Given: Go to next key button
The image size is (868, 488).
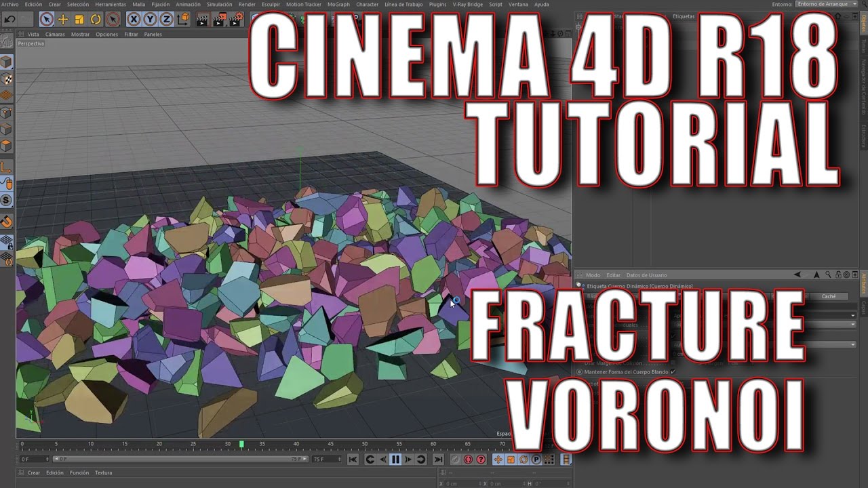Looking at the screenshot, I should (x=421, y=460).
